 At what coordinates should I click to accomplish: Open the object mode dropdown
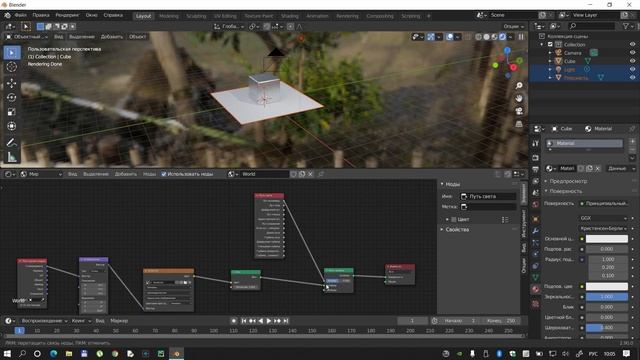pos(27,37)
